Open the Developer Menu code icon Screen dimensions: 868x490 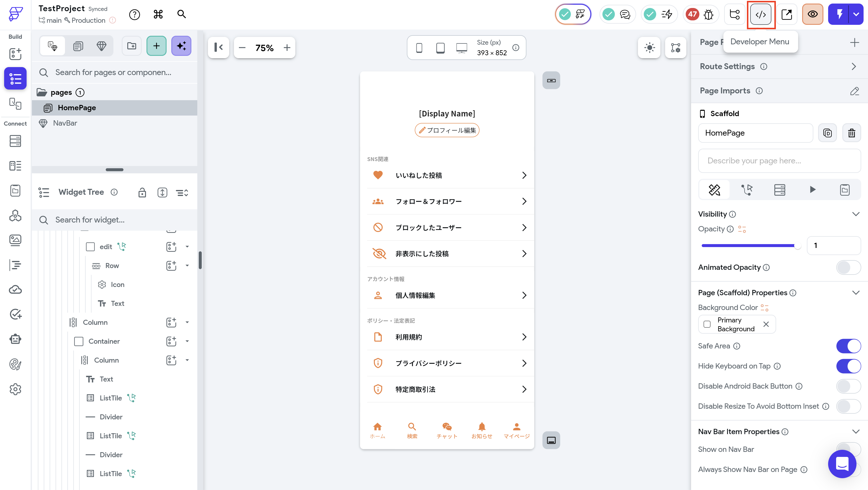(x=760, y=14)
